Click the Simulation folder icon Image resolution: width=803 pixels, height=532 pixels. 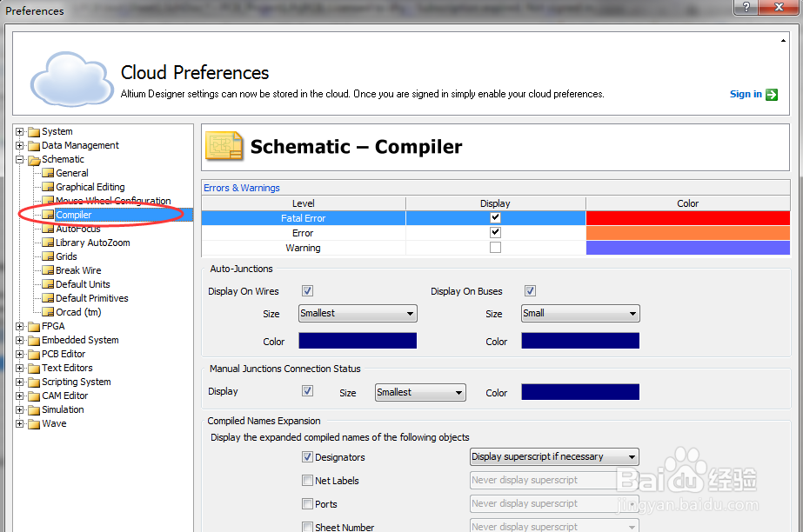point(34,409)
